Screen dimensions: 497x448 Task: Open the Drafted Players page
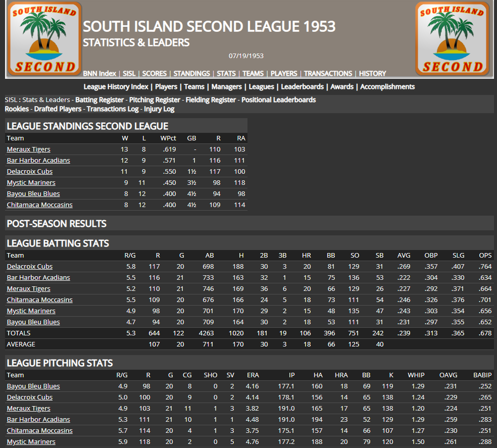[58, 109]
